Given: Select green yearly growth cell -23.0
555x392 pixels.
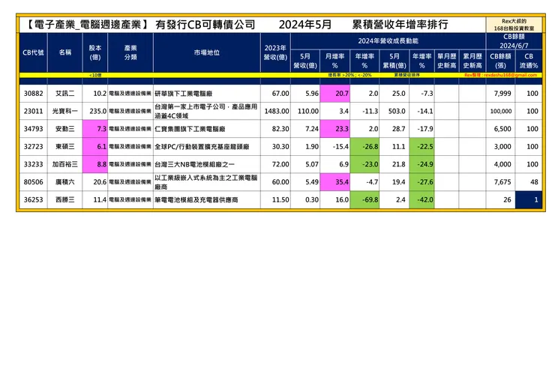Looking at the screenshot, I should coord(364,164).
